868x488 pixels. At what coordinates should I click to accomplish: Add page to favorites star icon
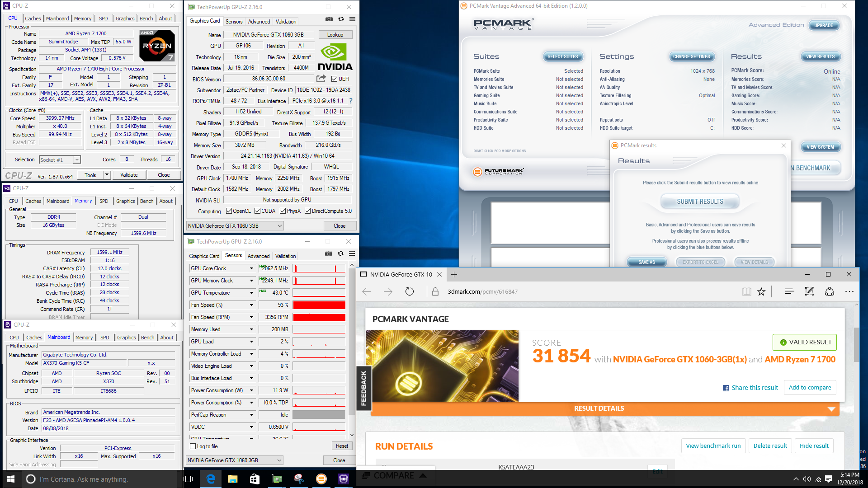click(761, 291)
